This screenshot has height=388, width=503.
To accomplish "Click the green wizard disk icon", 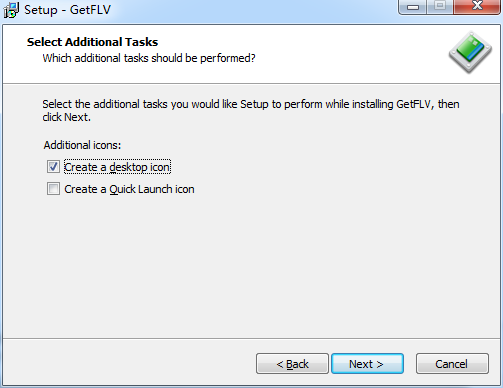I will [470, 52].
